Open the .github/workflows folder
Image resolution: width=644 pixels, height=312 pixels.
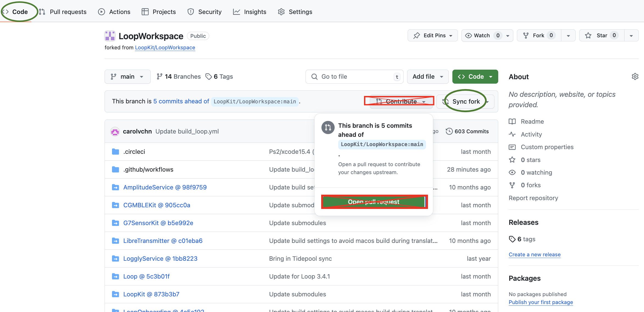(148, 169)
